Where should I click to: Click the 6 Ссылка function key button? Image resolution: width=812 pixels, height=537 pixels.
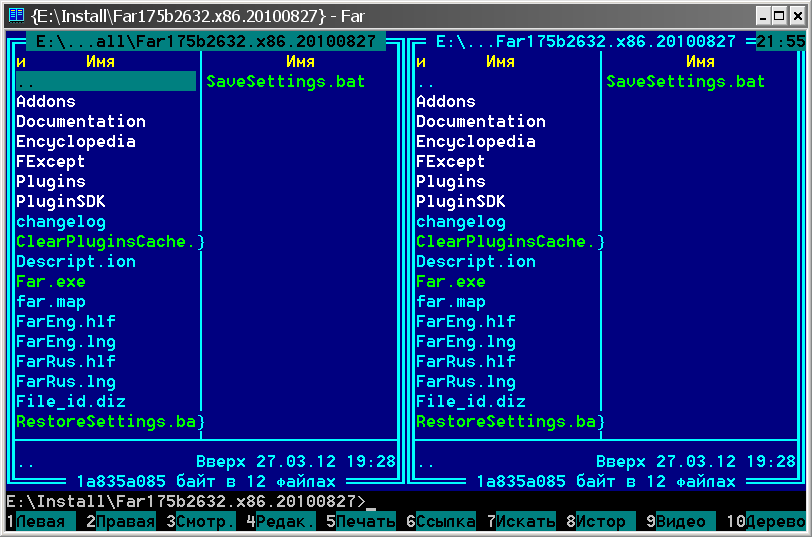click(x=441, y=521)
